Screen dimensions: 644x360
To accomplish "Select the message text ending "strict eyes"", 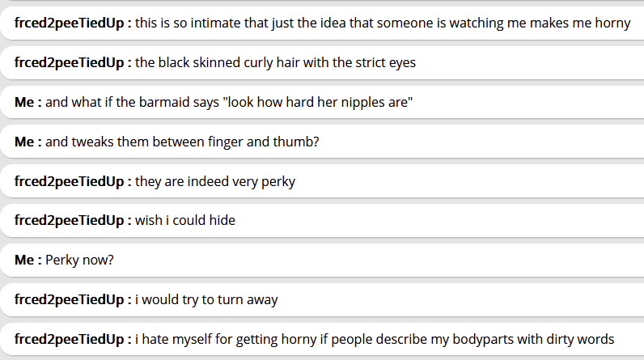I will coord(275,63).
